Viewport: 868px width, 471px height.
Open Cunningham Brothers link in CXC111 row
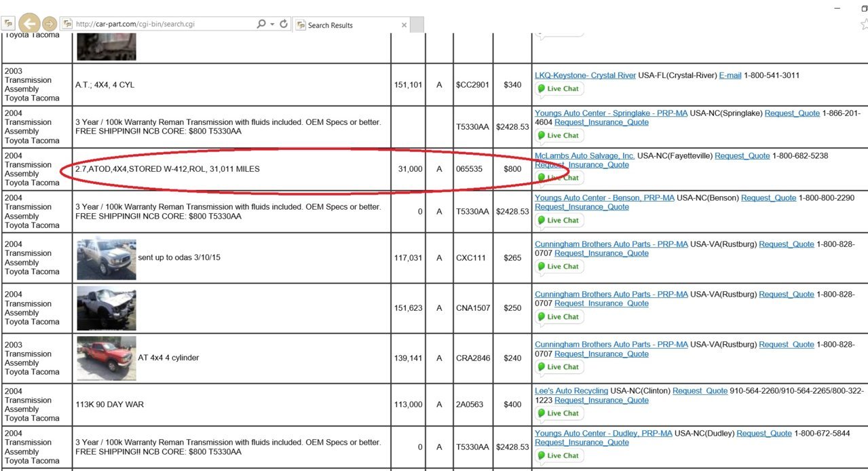[x=611, y=244]
